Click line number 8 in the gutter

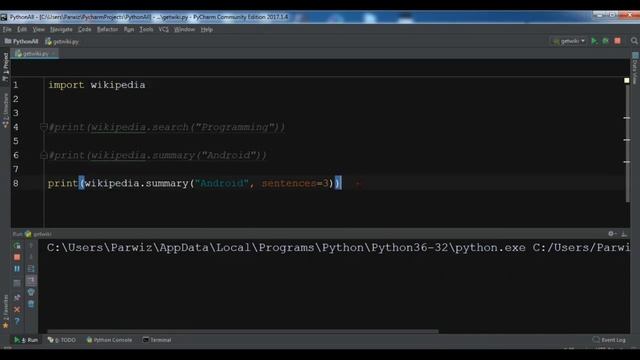16,183
